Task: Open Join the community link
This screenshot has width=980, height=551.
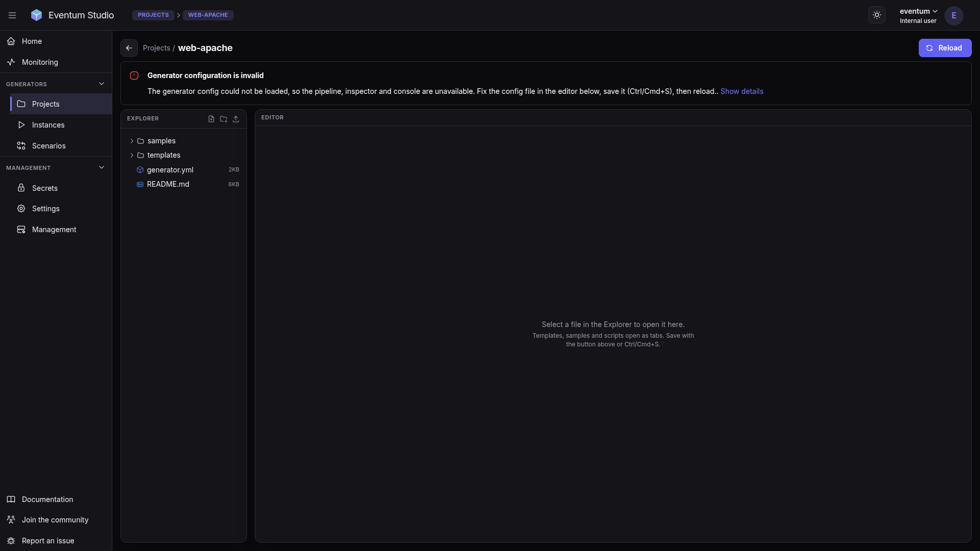Action: [x=56, y=520]
